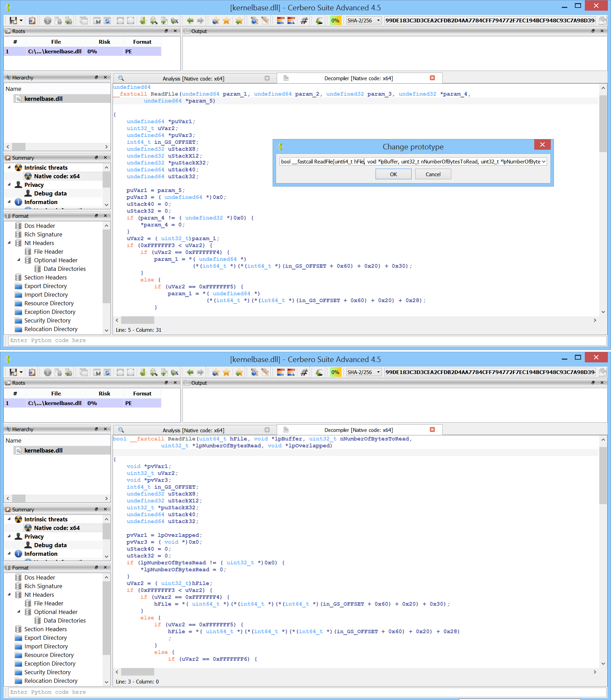The image size is (611, 700).
Task: Click the green back arrow in top window toolbar
Action: (190, 21)
